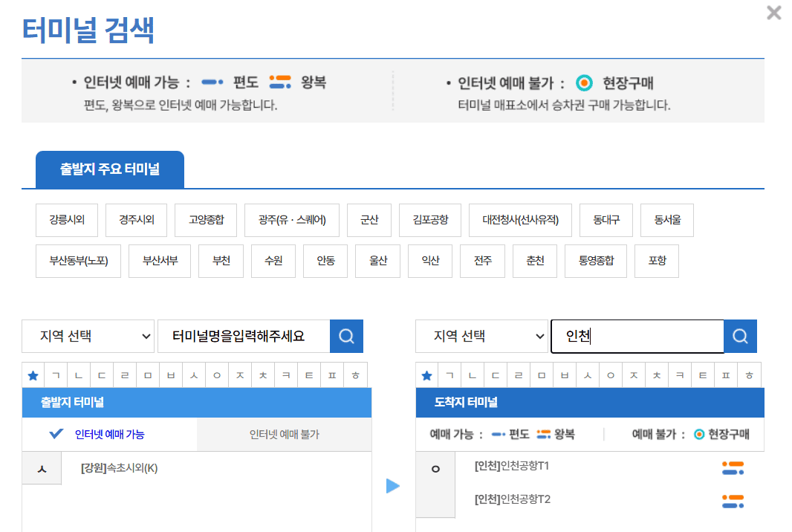Choose the 포항 terminal
Screen dimensions: 792x532
[x=657, y=262]
